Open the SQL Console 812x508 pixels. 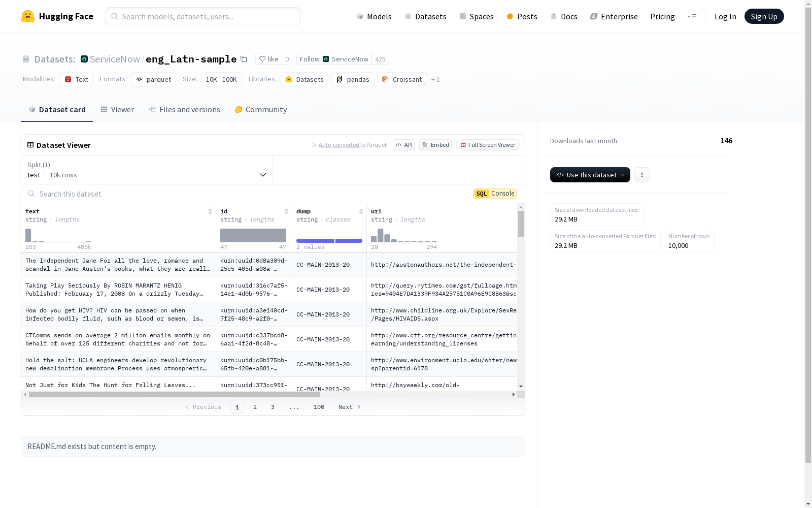pyautogui.click(x=495, y=194)
